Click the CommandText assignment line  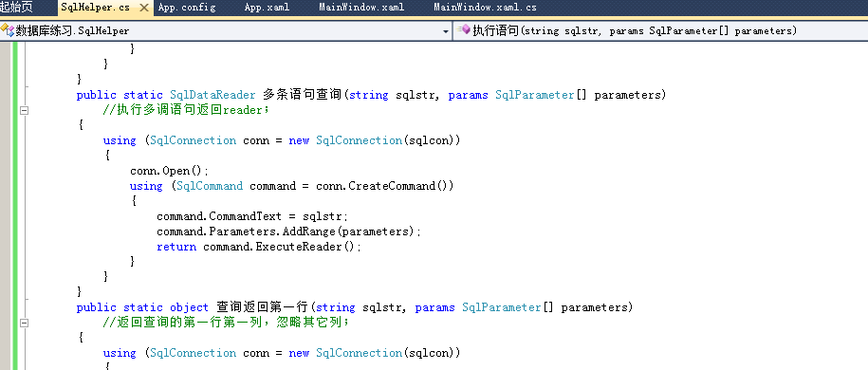252,216
